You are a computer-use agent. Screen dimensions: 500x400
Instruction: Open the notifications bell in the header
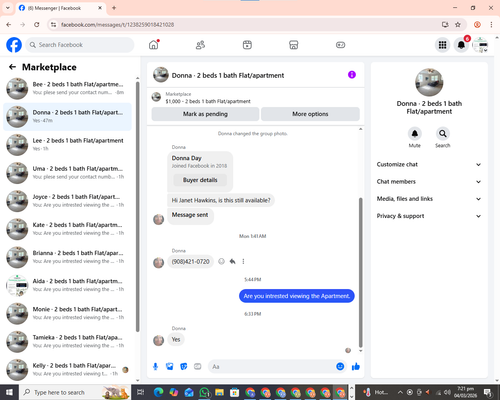click(461, 45)
